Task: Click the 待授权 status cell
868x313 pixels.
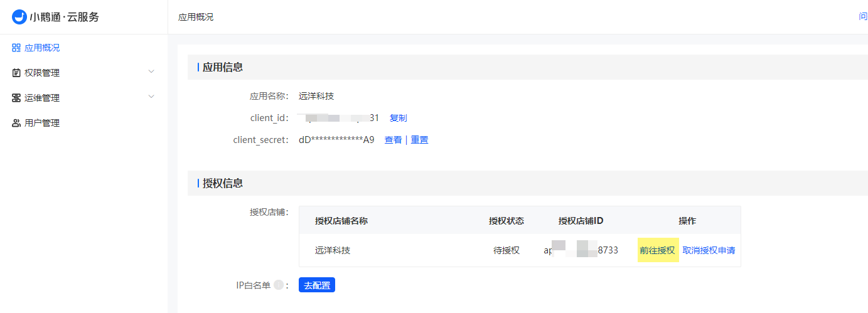Action: point(506,250)
